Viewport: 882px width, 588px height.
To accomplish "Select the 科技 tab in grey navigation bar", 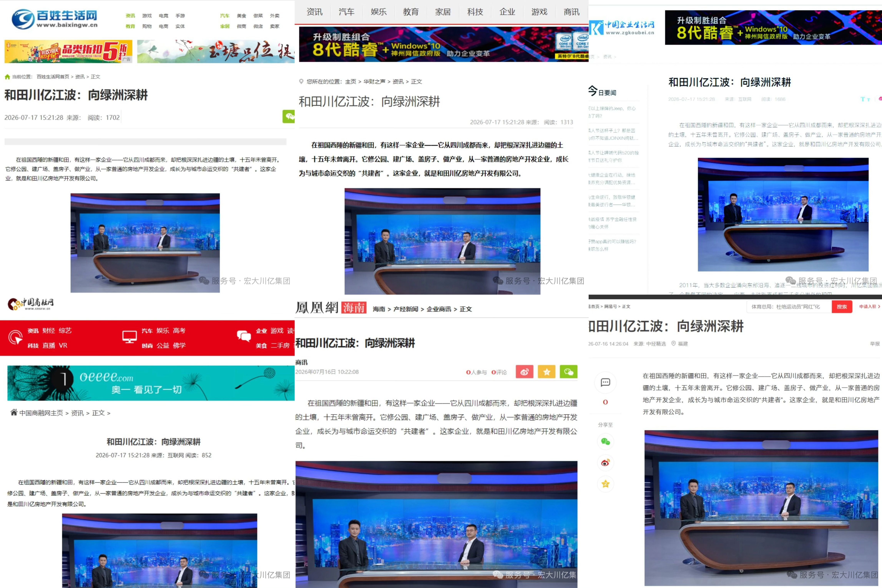I will pyautogui.click(x=475, y=12).
